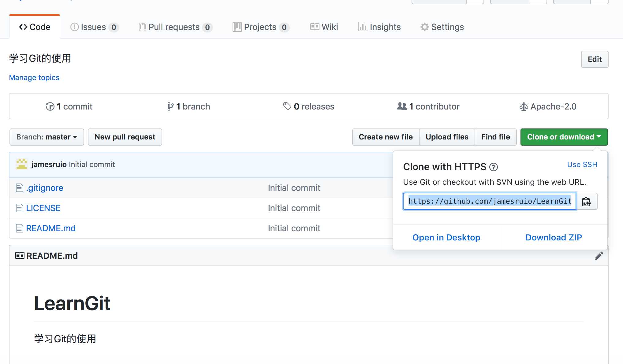Open .gitignore row's Initial commit message
Viewport: 623px width, 364px height.
[x=294, y=188]
